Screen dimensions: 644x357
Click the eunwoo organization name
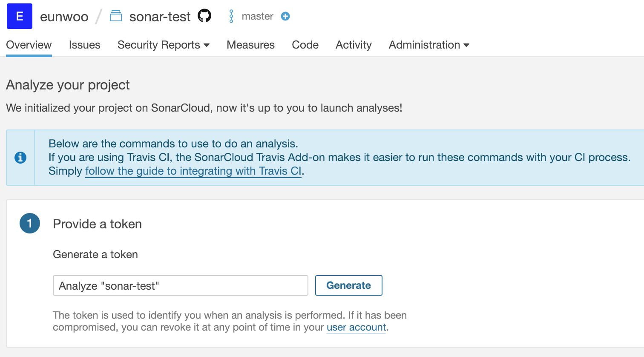pos(64,17)
